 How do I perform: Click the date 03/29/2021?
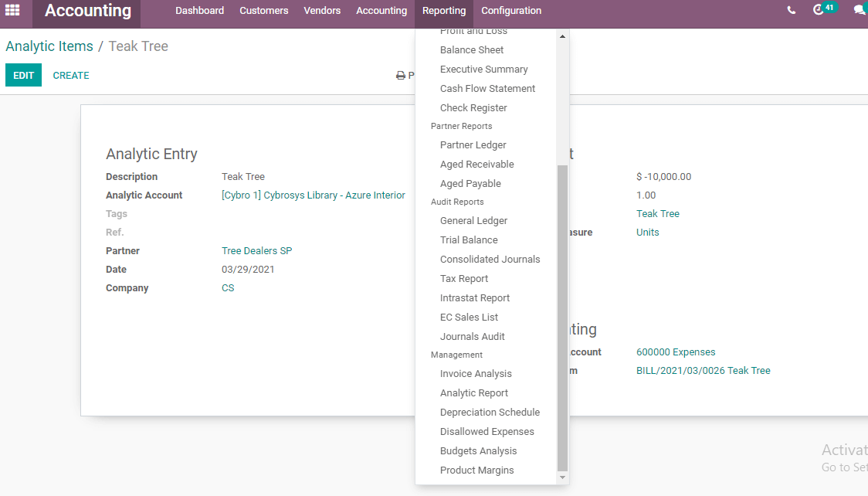(x=248, y=270)
